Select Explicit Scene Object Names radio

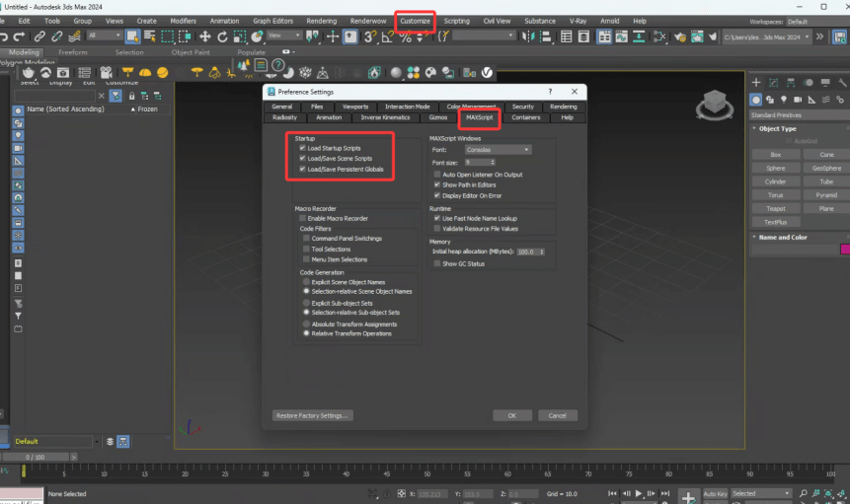click(x=306, y=282)
